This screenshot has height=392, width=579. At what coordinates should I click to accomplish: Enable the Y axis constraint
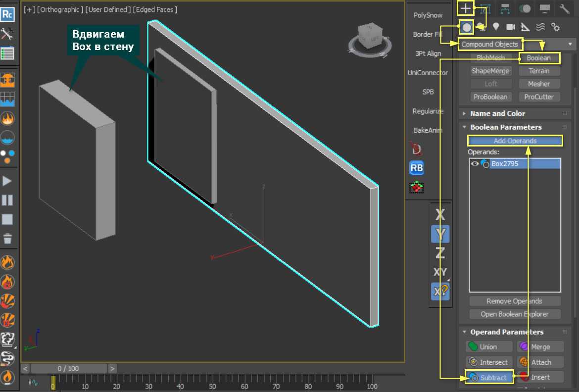click(440, 234)
